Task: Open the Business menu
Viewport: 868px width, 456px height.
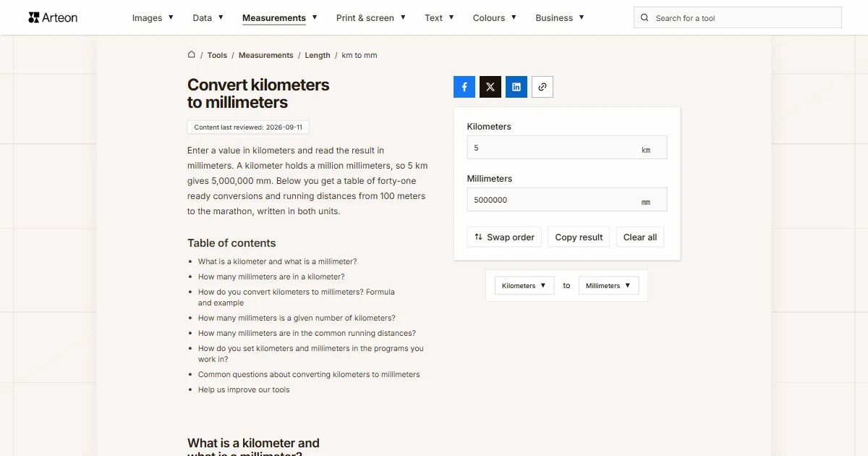Action: click(560, 18)
